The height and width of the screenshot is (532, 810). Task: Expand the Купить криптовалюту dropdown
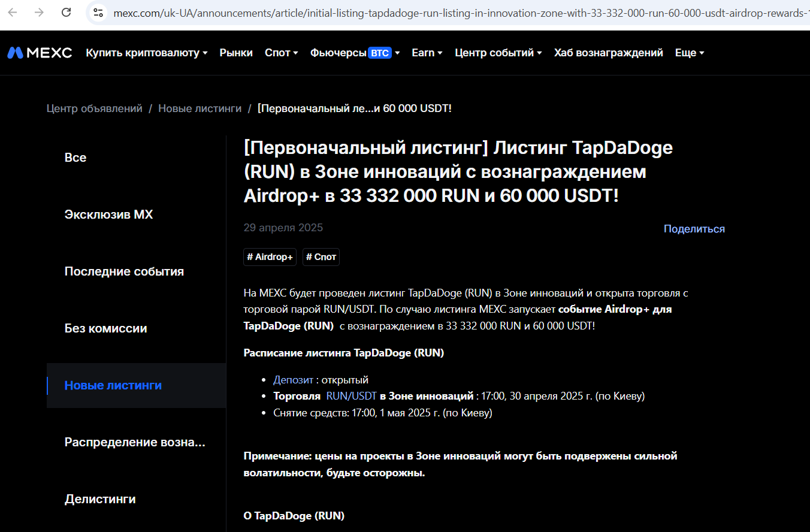(x=147, y=53)
